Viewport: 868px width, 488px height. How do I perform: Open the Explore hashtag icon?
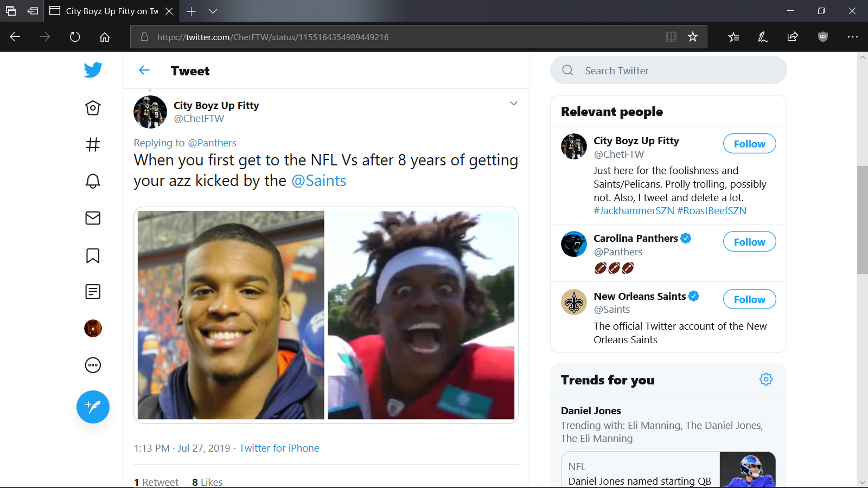93,145
